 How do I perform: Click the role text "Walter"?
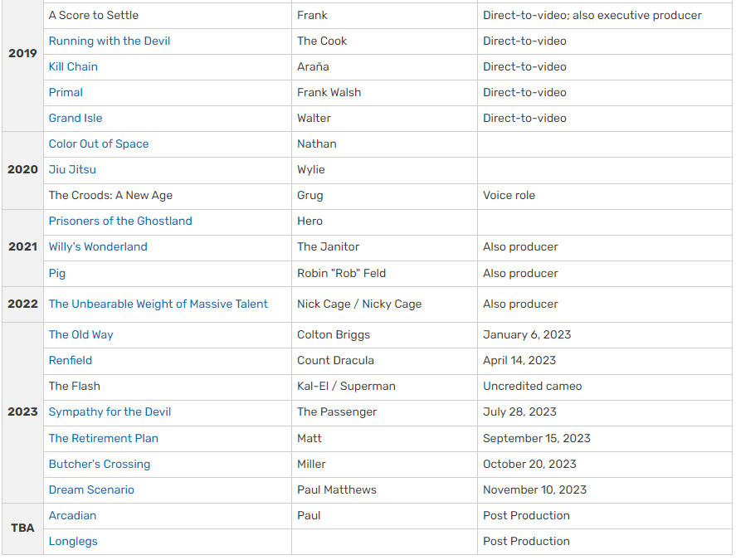(x=314, y=119)
